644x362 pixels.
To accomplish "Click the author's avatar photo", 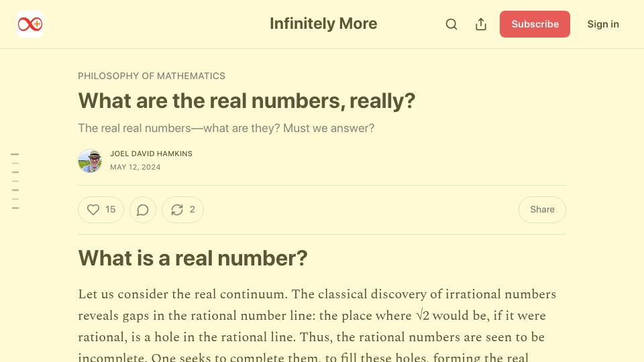I will [90, 161].
